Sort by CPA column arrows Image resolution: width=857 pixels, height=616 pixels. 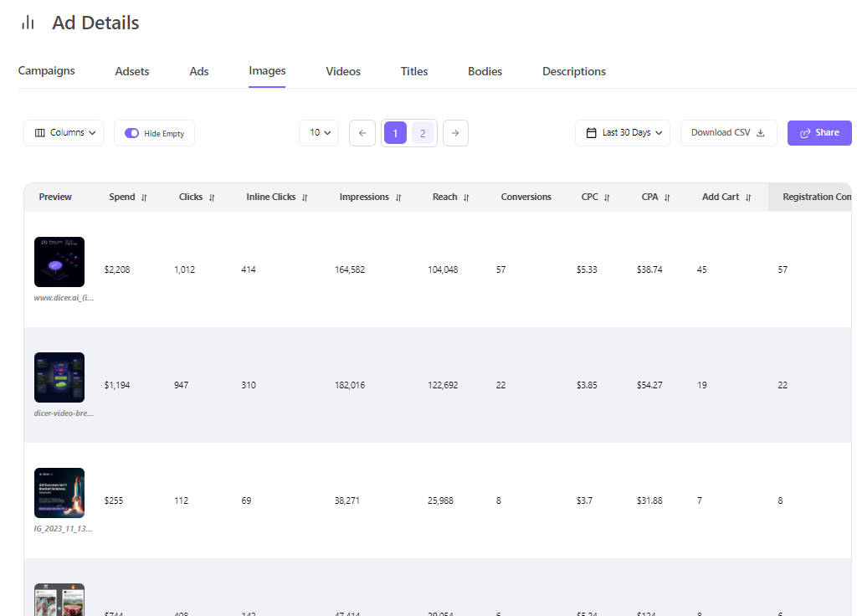pos(667,198)
